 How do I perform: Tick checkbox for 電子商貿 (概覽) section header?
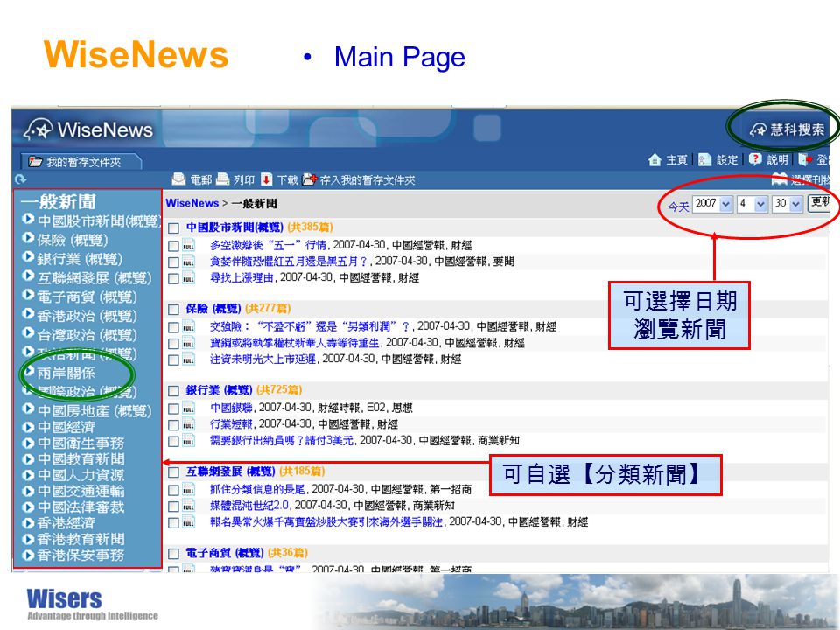point(173,554)
